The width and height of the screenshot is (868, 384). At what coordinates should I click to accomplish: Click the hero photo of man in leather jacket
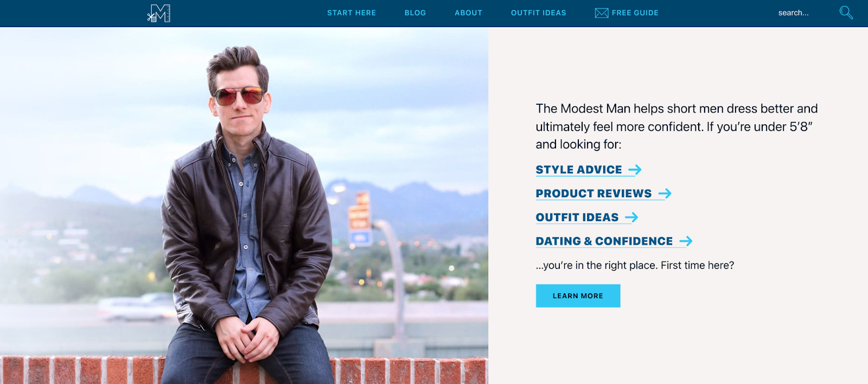pos(244,206)
